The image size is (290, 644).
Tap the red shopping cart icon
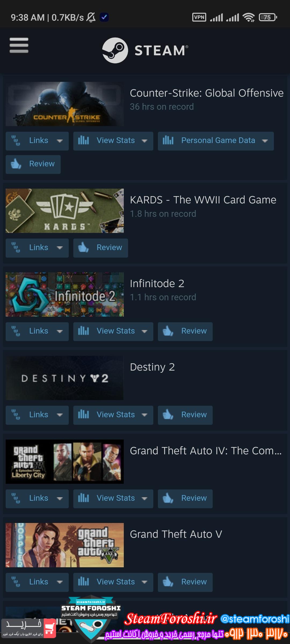click(x=50, y=628)
